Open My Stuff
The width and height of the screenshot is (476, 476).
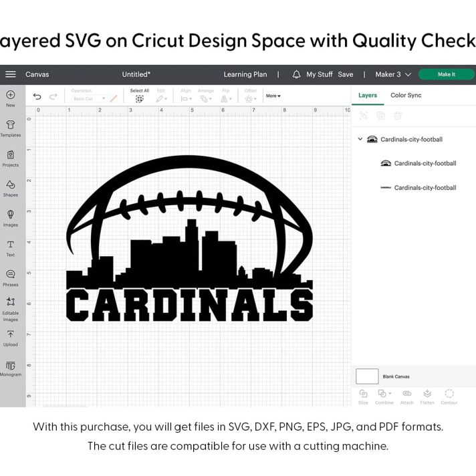tap(320, 74)
